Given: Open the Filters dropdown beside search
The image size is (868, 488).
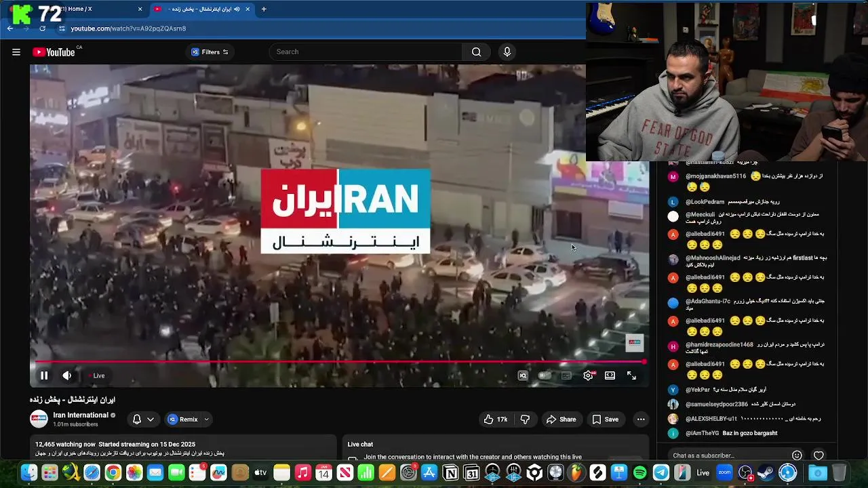Looking at the screenshot, I should [210, 52].
